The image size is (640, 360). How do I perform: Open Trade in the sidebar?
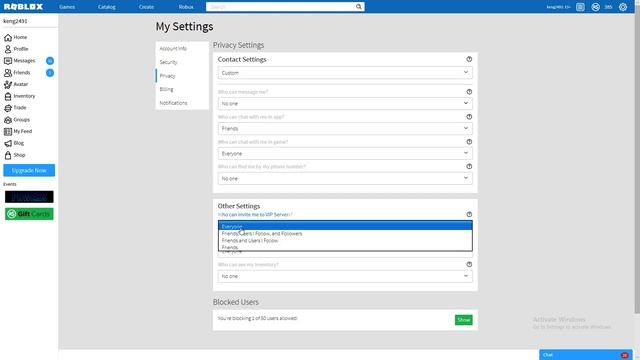15,108
